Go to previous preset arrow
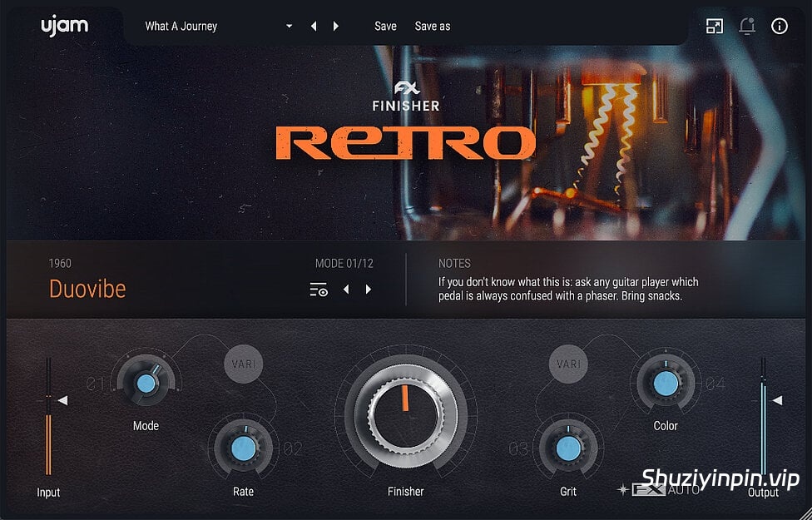812x520 pixels. pyautogui.click(x=314, y=26)
